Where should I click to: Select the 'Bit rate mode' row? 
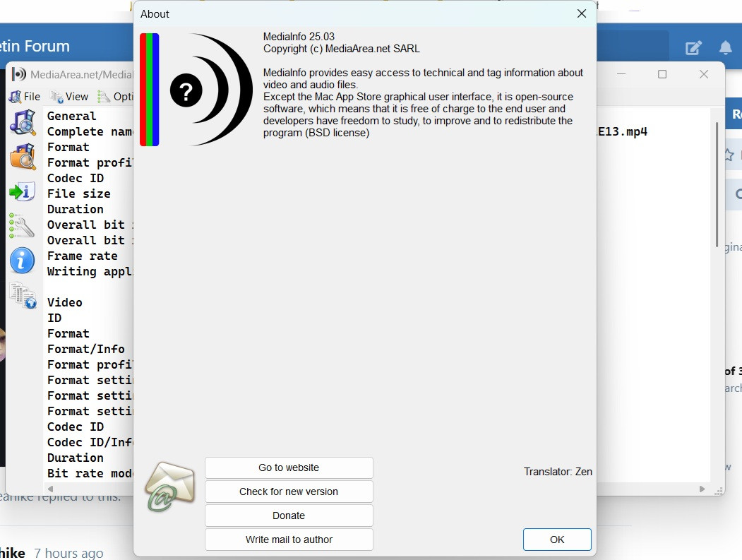click(x=90, y=473)
